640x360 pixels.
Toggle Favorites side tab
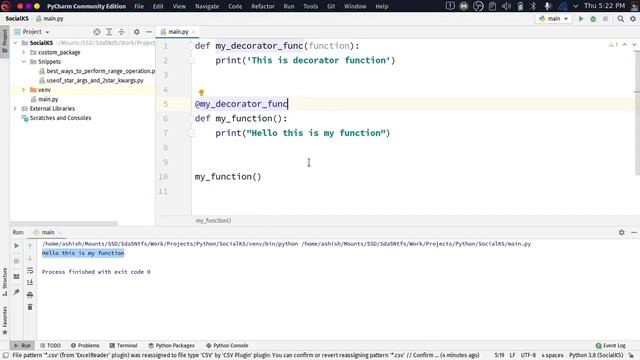point(4,321)
